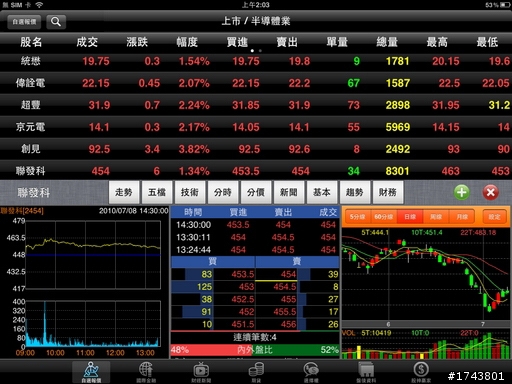Sort by 股名 column header
The height and width of the screenshot is (384, 512).
coord(31,42)
